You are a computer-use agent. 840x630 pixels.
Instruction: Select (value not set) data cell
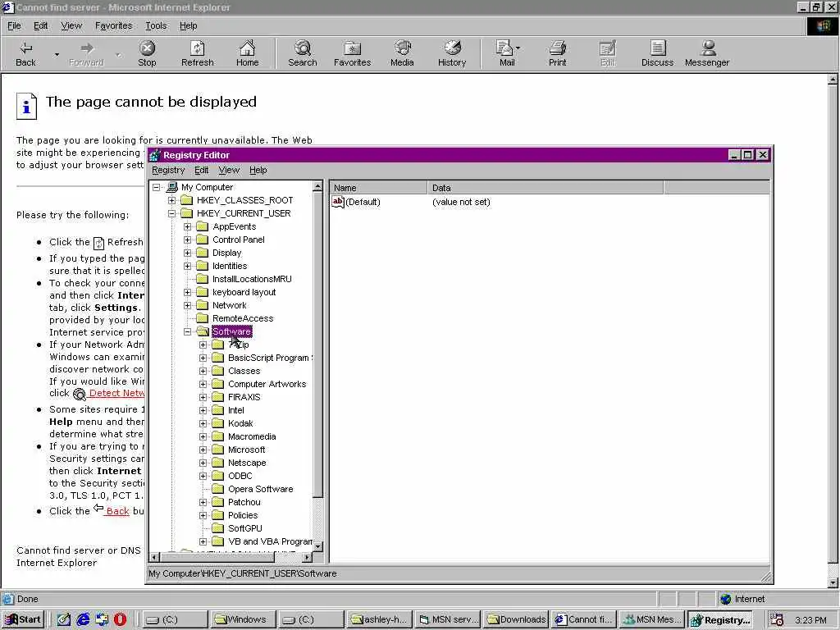(x=461, y=202)
